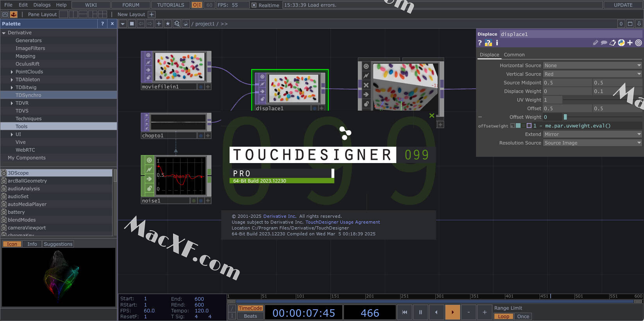Toggle lock flag on moviefilein1 node
This screenshot has width=644, height=321.
click(x=148, y=77)
